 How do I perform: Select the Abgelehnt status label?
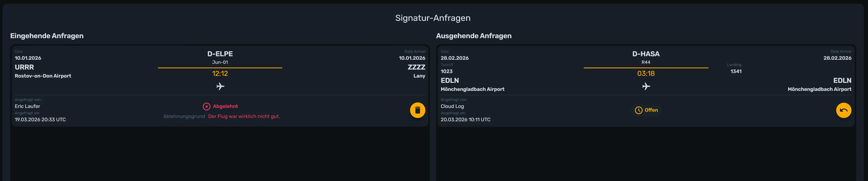click(225, 106)
